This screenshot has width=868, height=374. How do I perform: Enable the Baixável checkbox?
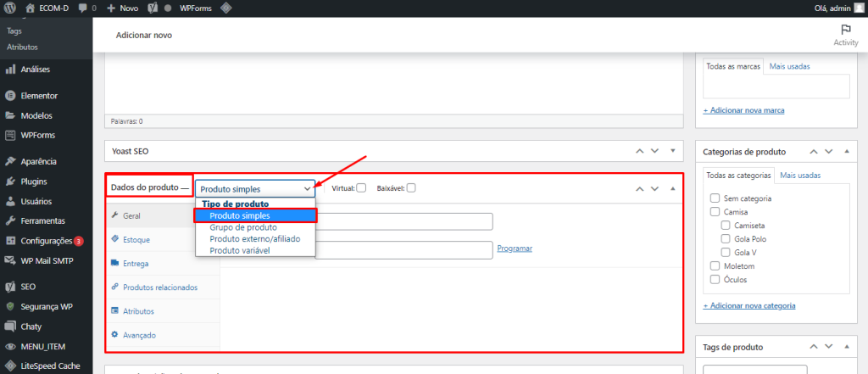[x=411, y=187]
